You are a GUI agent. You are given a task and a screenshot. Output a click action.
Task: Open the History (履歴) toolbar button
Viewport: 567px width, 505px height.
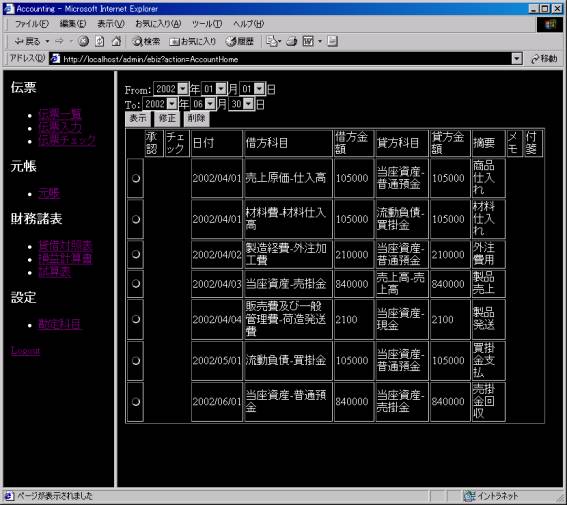click(239, 41)
